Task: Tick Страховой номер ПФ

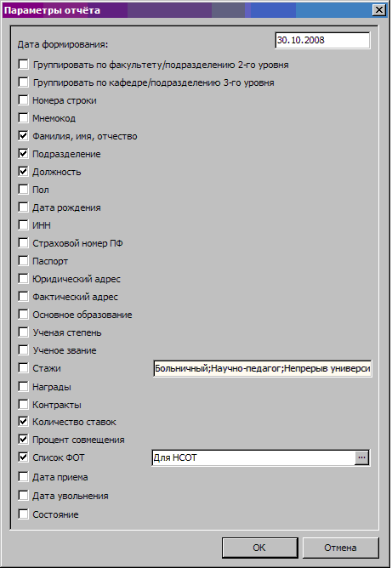Action: [23, 242]
